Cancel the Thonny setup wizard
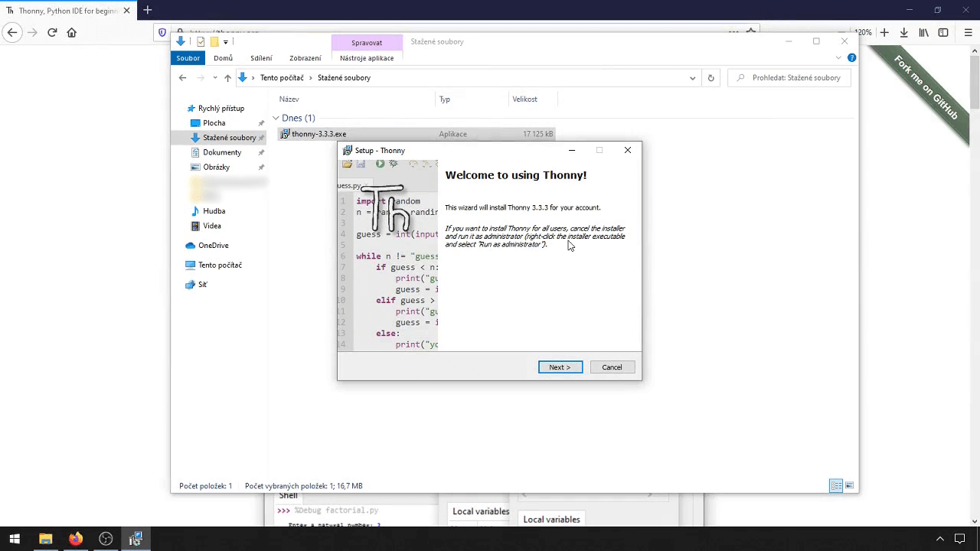The width and height of the screenshot is (980, 551). click(x=612, y=367)
